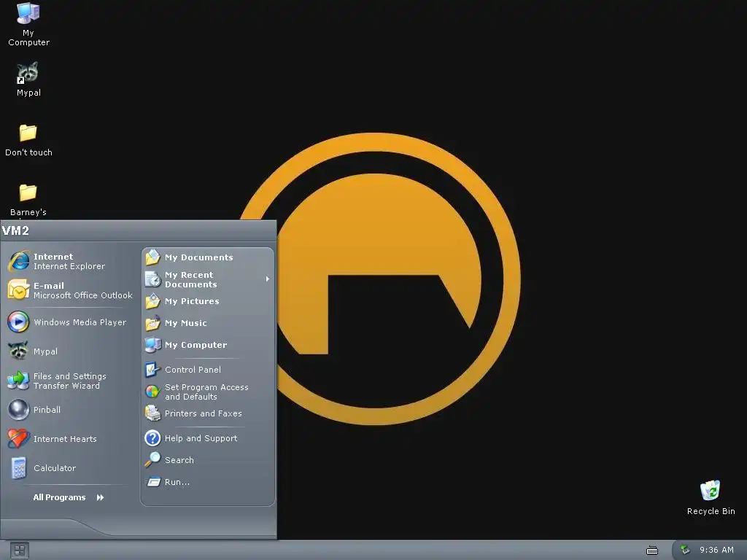
Task: Click the VM2 user name header
Action: click(16, 231)
